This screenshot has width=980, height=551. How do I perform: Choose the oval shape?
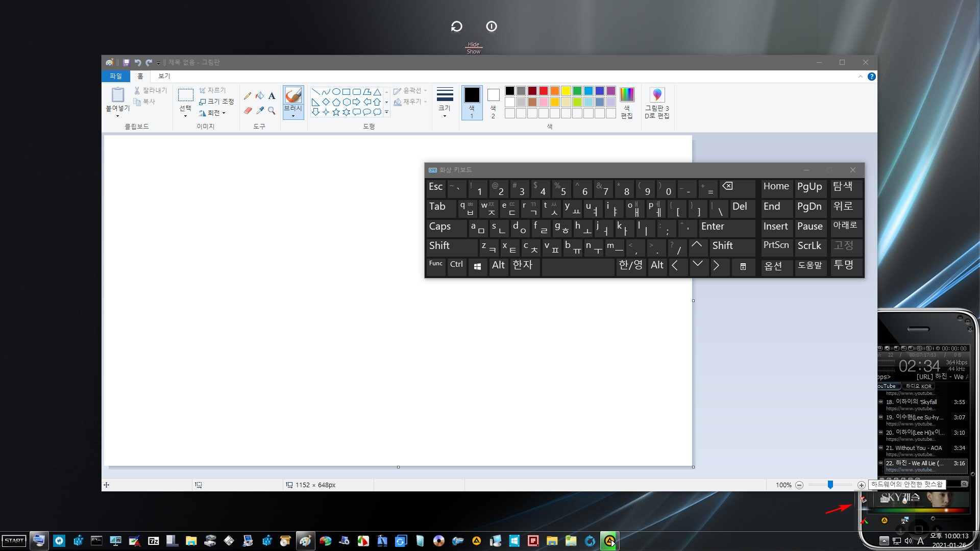[x=336, y=92]
